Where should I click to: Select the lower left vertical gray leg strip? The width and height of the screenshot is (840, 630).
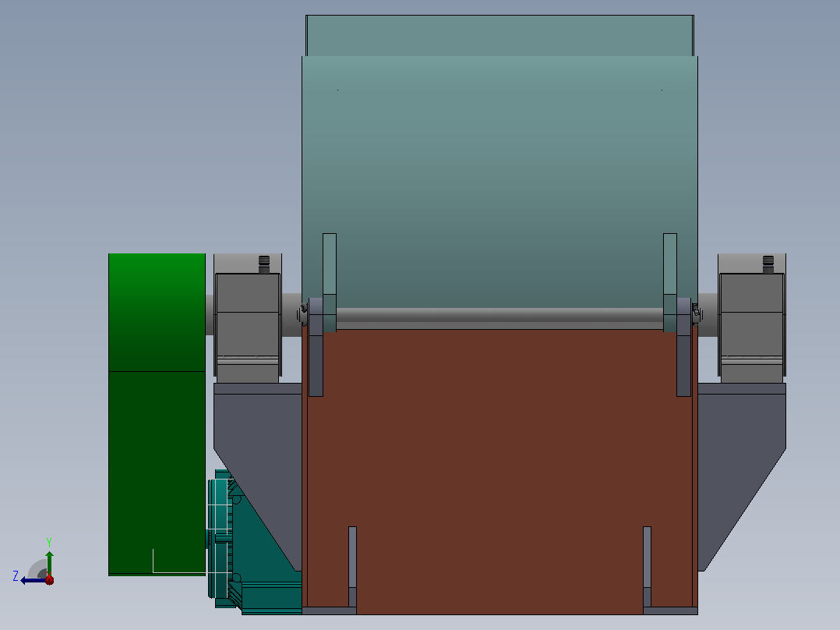tap(352, 567)
